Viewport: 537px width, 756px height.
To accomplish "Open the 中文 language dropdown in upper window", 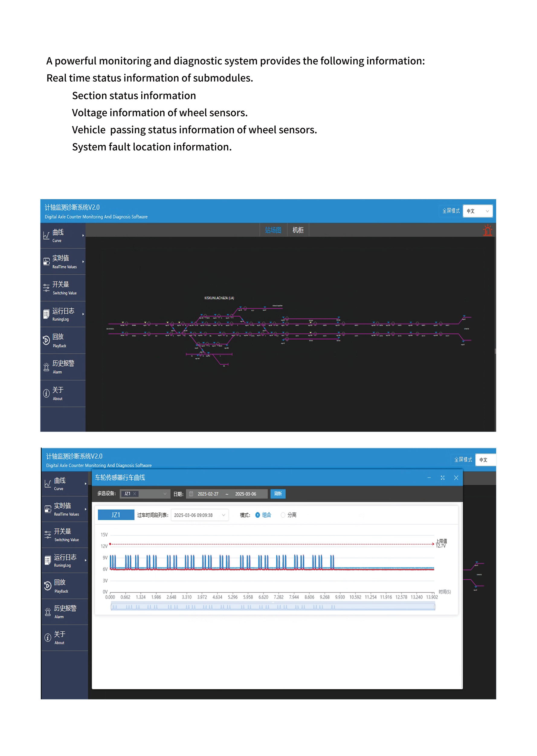I will 478,211.
